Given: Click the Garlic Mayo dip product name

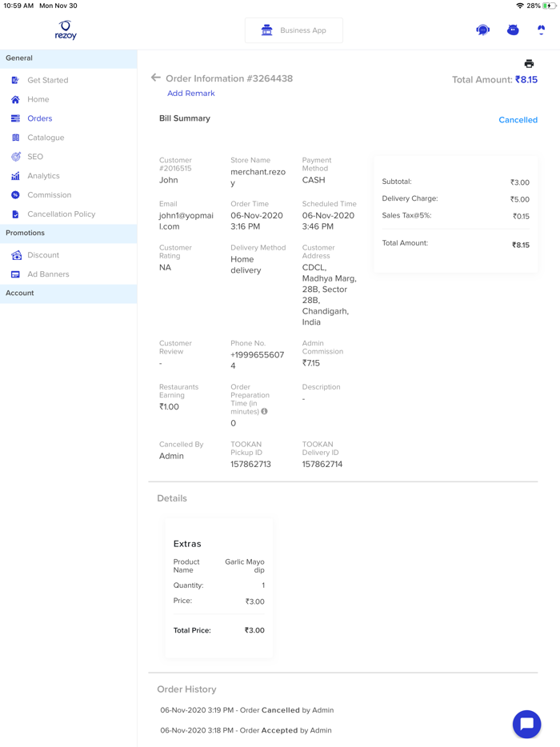Looking at the screenshot, I should click(x=245, y=566).
